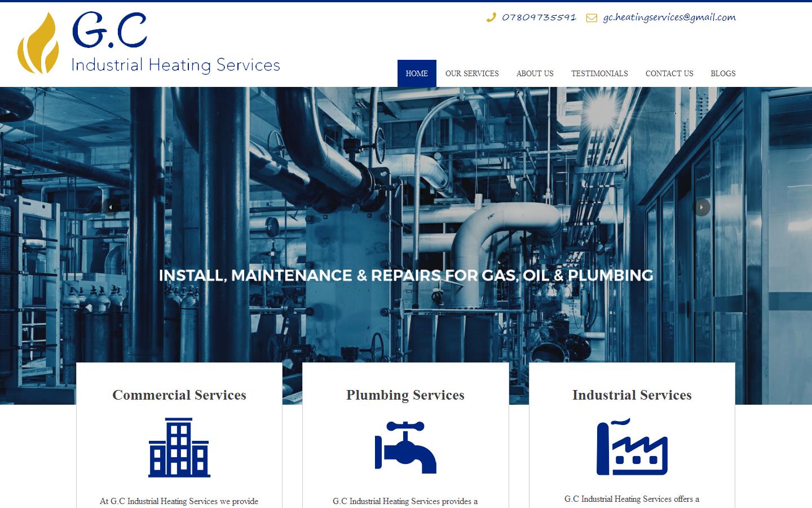Click the banner headline about install and maintenance
812x508 pixels.
(x=405, y=277)
